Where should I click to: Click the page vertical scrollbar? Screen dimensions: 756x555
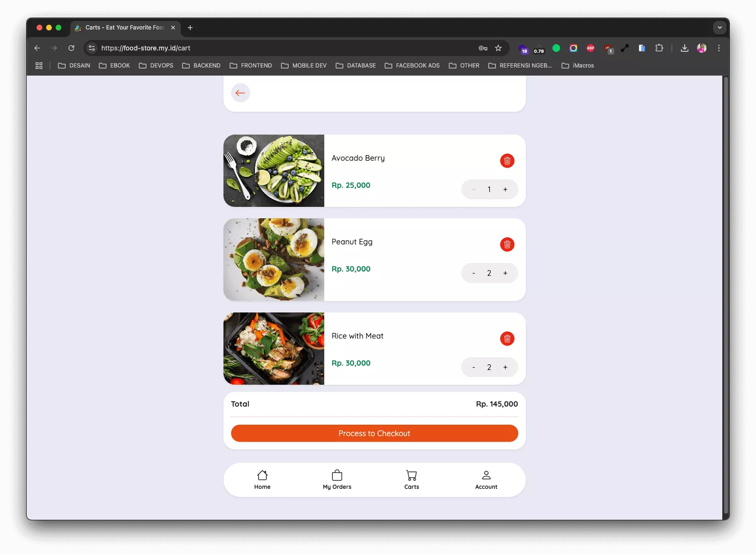(726, 295)
